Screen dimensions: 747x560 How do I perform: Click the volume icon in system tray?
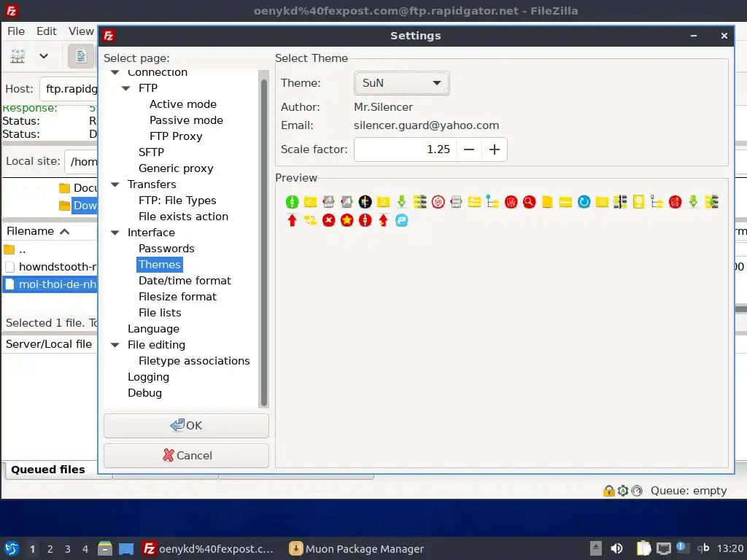616,548
